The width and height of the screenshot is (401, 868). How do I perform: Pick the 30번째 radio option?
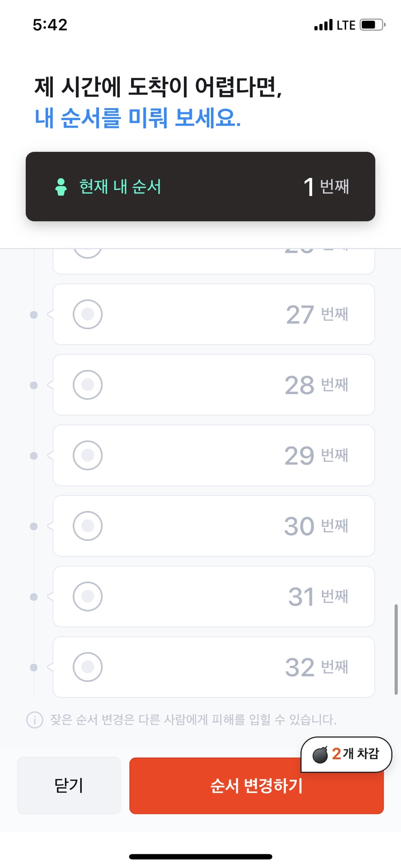pos(88,526)
